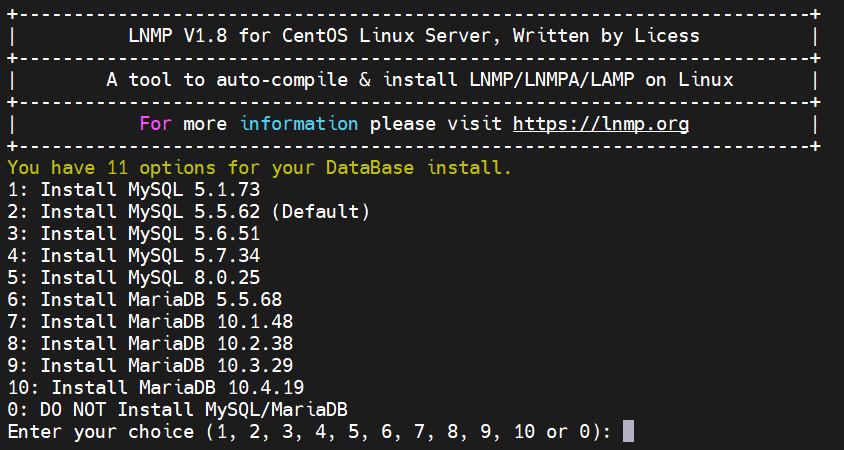Click the yellow '11 options for your DataBase install' line
The height and width of the screenshot is (450, 844).
259,168
